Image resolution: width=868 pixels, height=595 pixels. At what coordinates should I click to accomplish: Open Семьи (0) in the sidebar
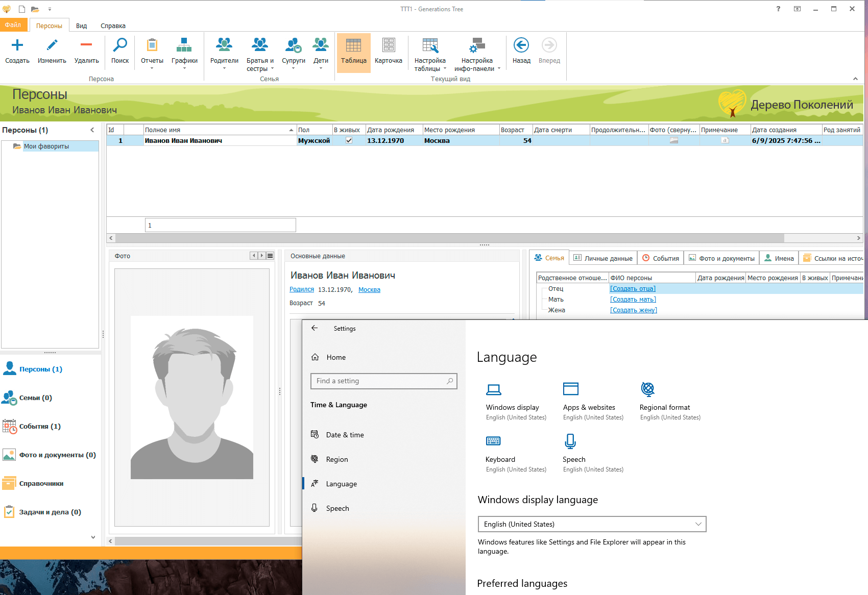35,398
